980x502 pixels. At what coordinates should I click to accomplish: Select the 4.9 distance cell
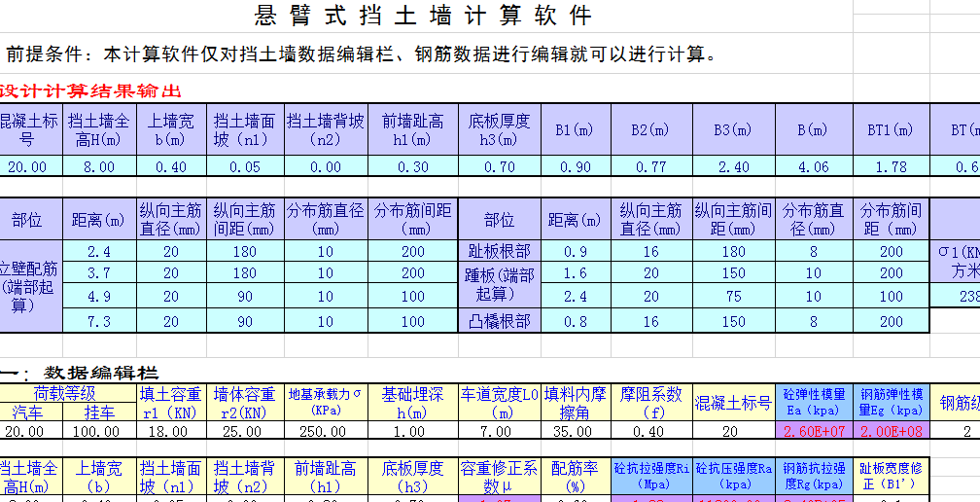coord(99,296)
